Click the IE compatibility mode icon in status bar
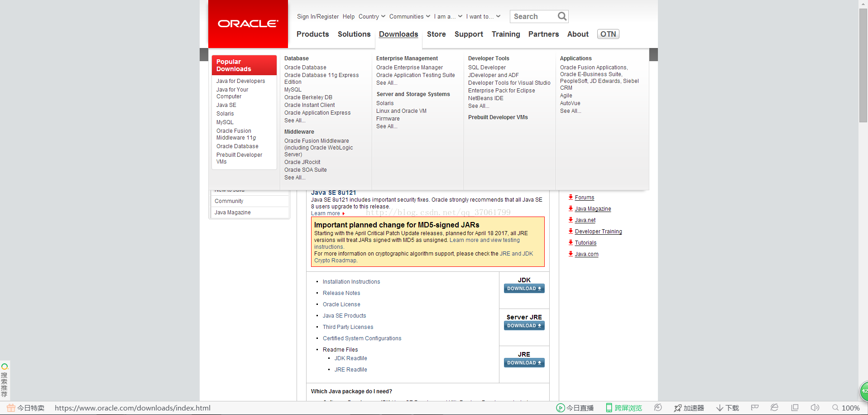 coord(774,408)
